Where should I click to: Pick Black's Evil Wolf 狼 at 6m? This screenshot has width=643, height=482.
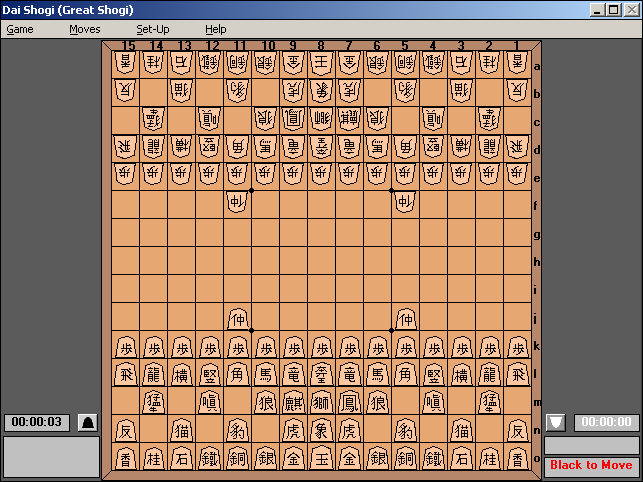point(377,402)
